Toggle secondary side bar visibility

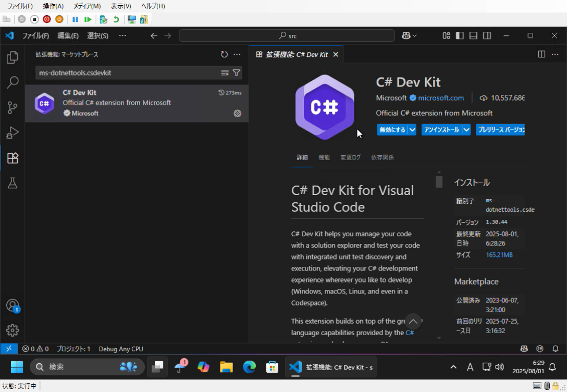pos(487,35)
